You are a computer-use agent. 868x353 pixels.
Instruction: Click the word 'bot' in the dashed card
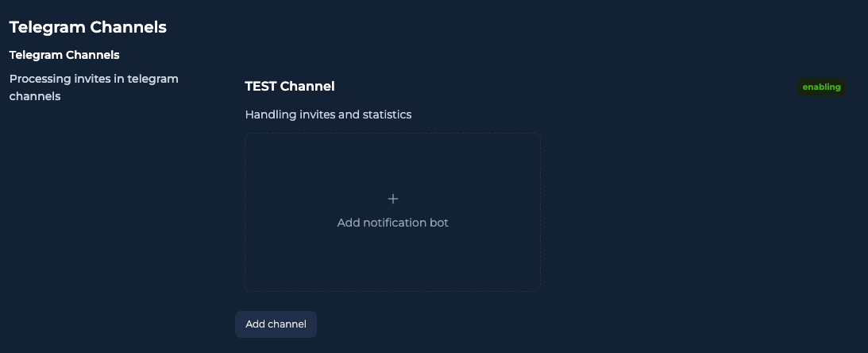pyautogui.click(x=439, y=223)
